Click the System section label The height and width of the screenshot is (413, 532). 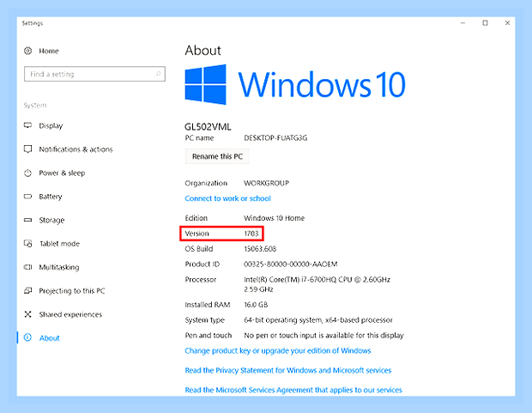(x=35, y=106)
